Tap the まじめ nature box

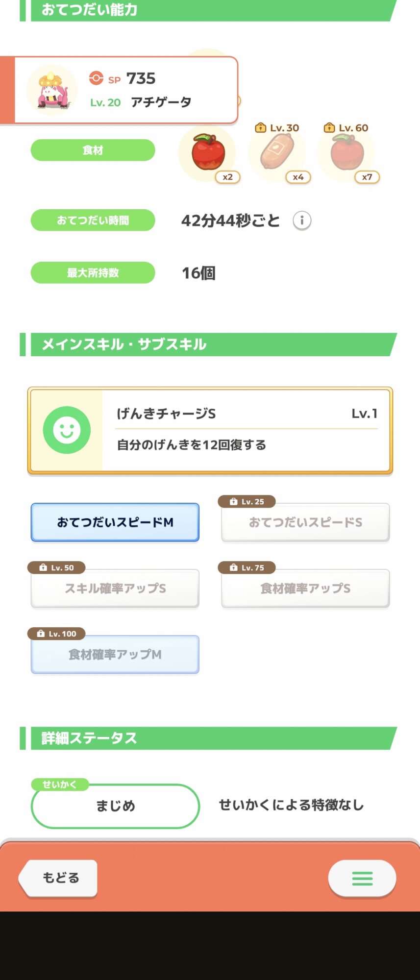115,806
